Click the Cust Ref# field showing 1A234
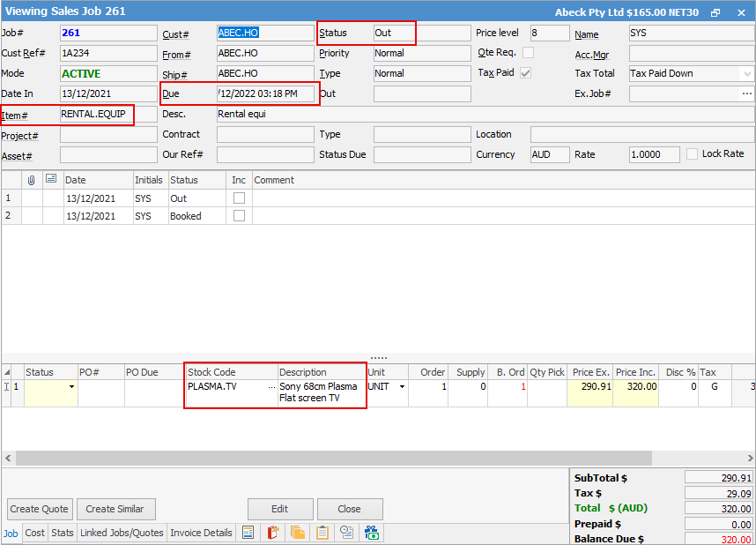756x545 pixels. coord(108,53)
